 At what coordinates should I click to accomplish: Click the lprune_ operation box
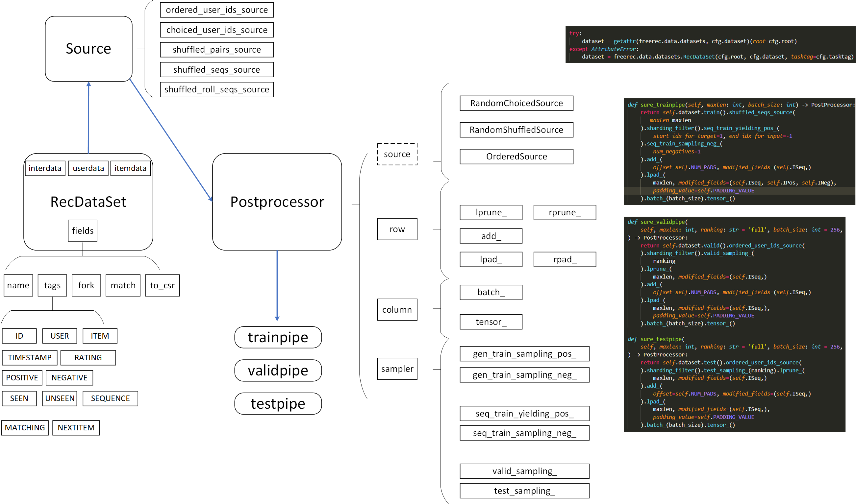(491, 212)
